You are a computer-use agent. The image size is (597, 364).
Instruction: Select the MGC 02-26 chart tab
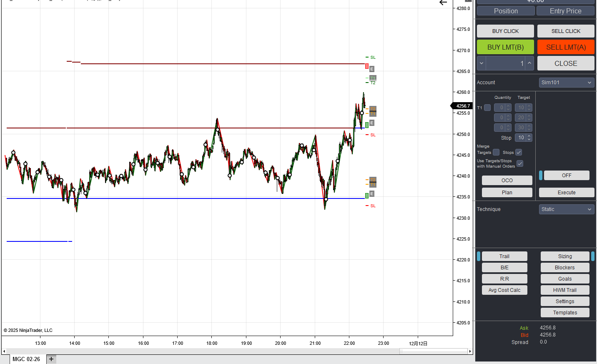point(26,359)
